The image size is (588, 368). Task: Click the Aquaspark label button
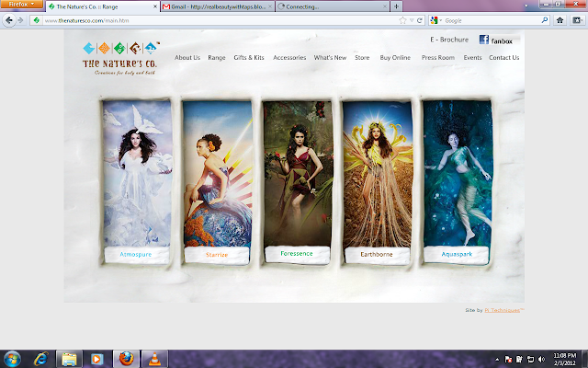click(x=457, y=254)
